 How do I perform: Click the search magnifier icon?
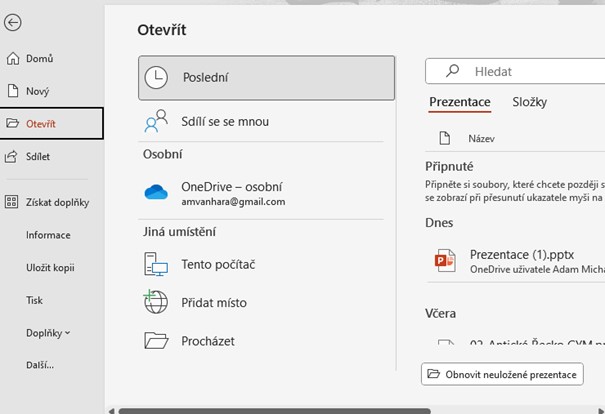tap(453, 71)
